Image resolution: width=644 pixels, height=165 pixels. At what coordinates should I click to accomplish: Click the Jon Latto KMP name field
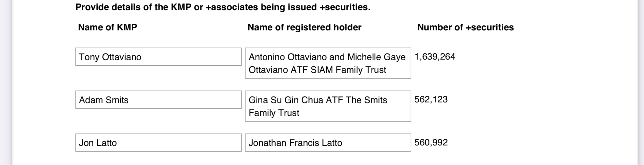click(x=159, y=143)
